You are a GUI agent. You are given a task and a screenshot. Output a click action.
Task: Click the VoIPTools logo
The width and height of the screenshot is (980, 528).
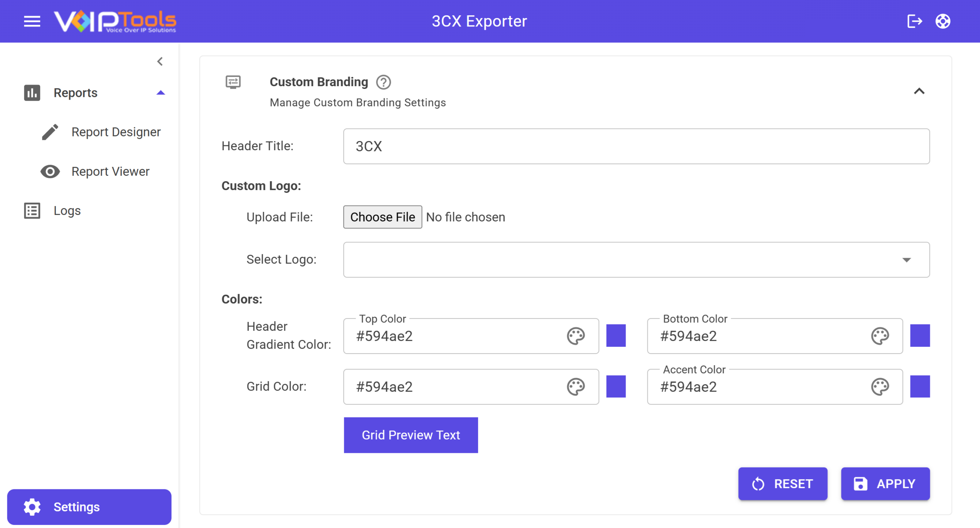[x=115, y=21]
